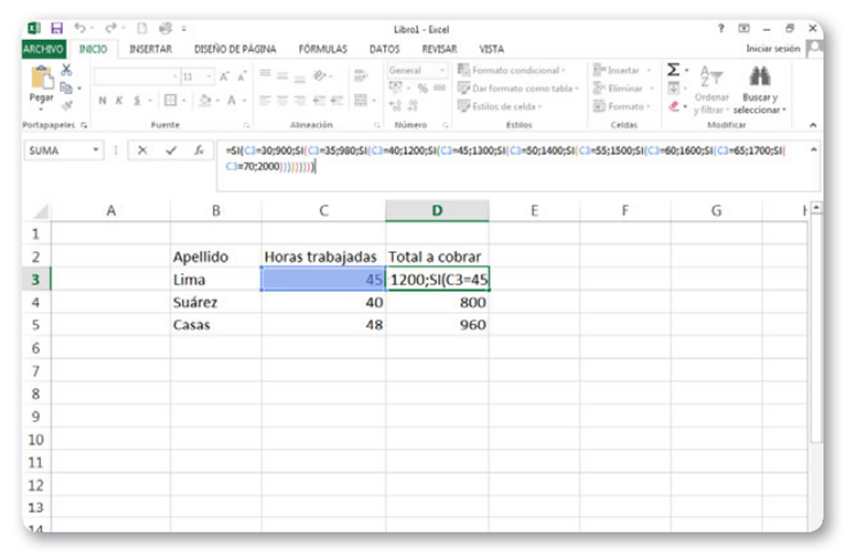Open the ARCHIVO menu
850x552 pixels.
tap(43, 48)
